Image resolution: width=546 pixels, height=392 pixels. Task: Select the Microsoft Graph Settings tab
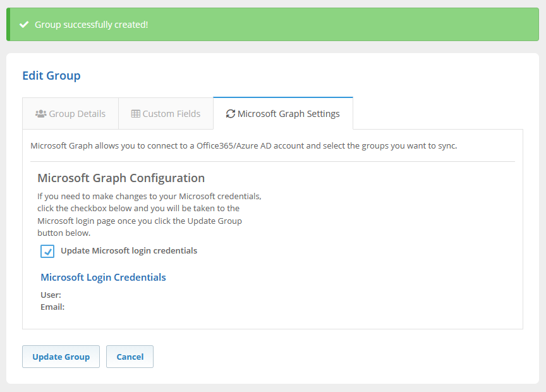[282, 114]
